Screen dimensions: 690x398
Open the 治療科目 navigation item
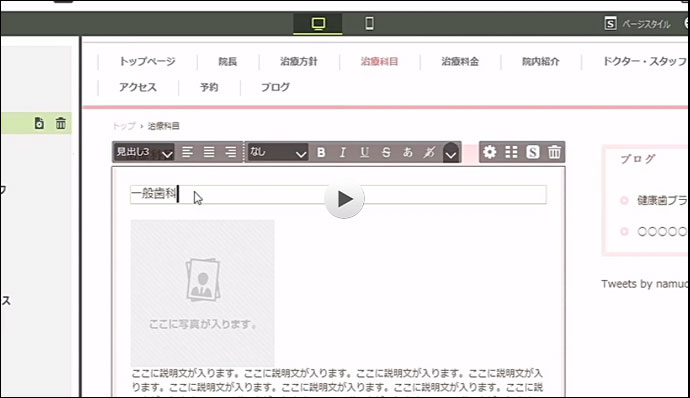pyautogui.click(x=379, y=61)
